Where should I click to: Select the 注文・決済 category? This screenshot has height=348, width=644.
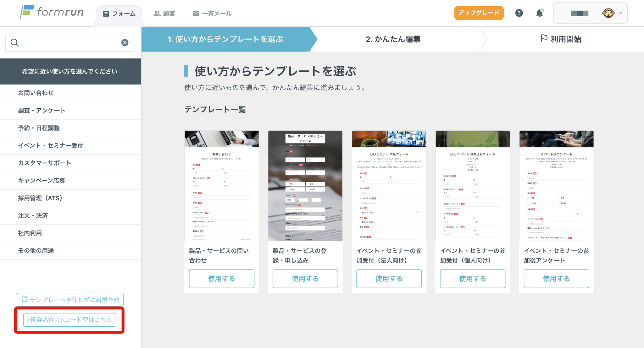tap(33, 216)
